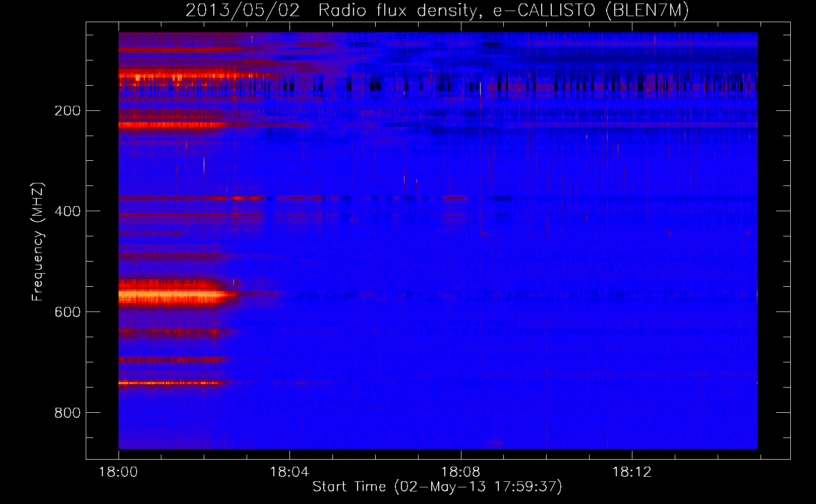Click the 'Frequency (MHZ)' axis label
The height and width of the screenshot is (504, 816).
click(38, 241)
